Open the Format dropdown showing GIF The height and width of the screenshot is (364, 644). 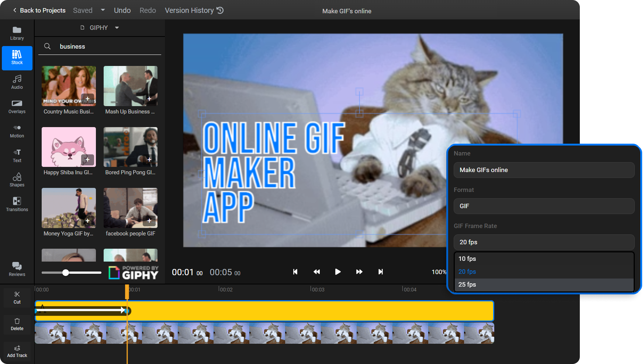544,206
